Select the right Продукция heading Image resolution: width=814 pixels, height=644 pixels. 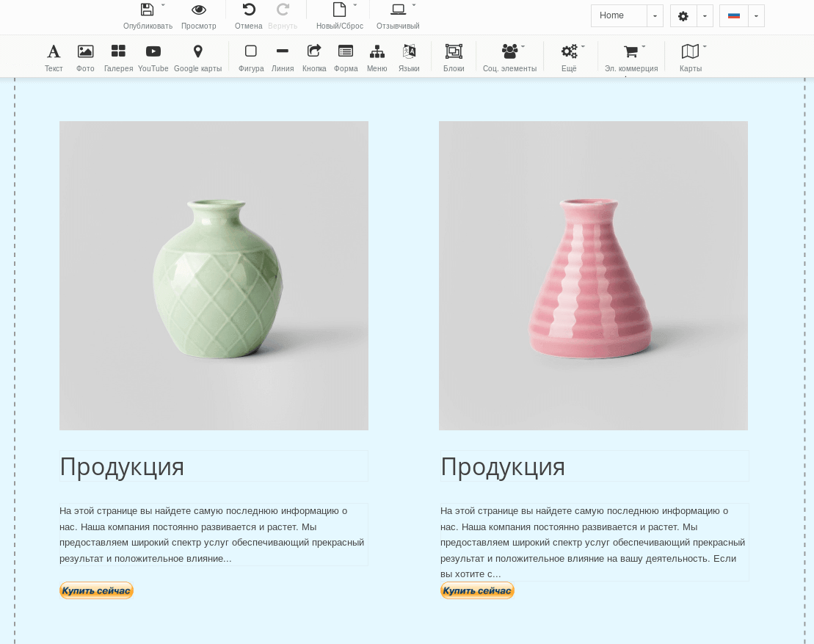point(595,466)
